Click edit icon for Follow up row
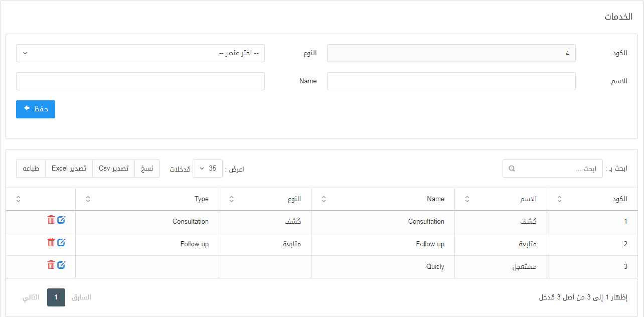The image size is (644, 317). coord(61,242)
